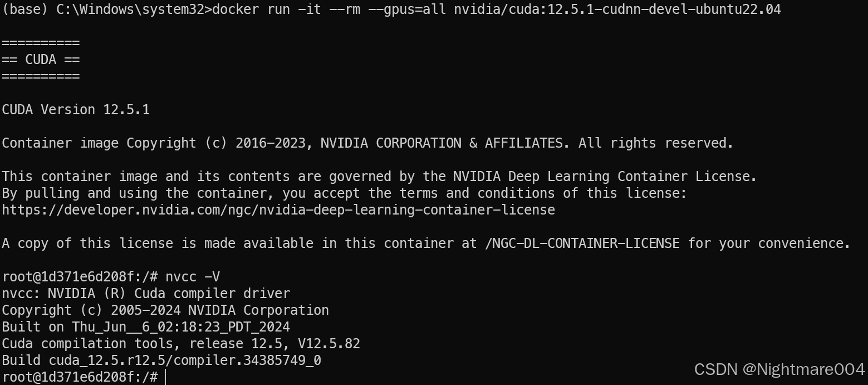Click the "By pulling and using the container" line
868x385 pixels.
(344, 193)
